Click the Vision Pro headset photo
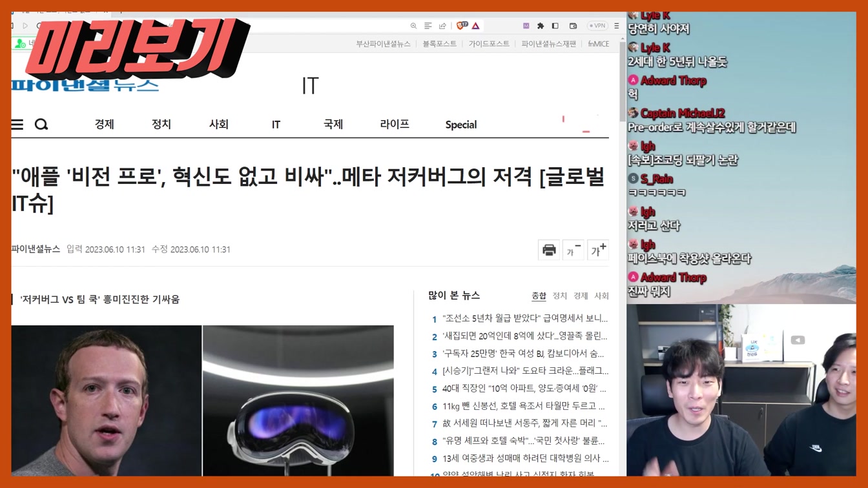Image resolution: width=868 pixels, height=488 pixels. click(298, 400)
